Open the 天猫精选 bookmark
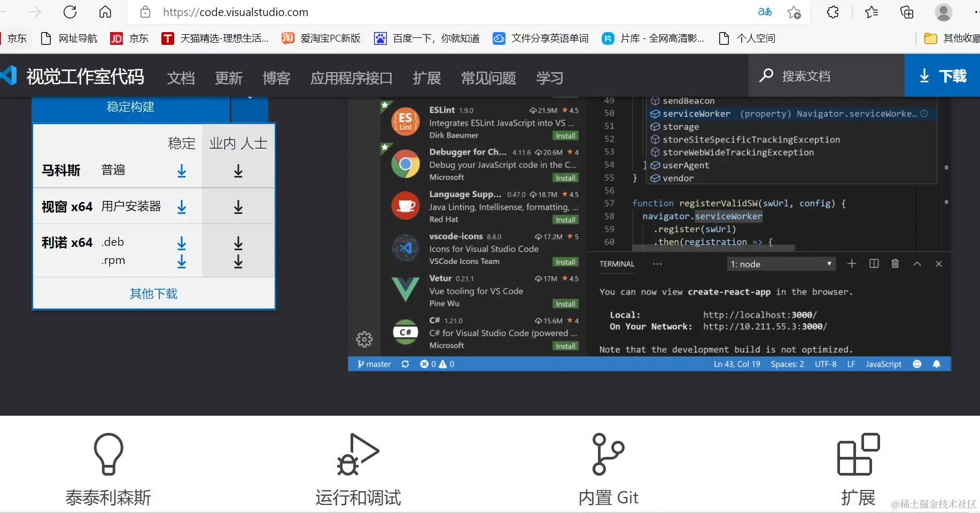The height and width of the screenshot is (513, 980). pyautogui.click(x=215, y=38)
